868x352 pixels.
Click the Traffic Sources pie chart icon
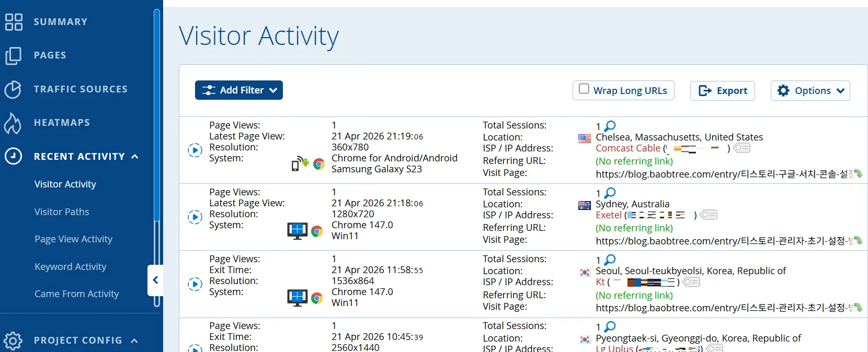[13, 89]
